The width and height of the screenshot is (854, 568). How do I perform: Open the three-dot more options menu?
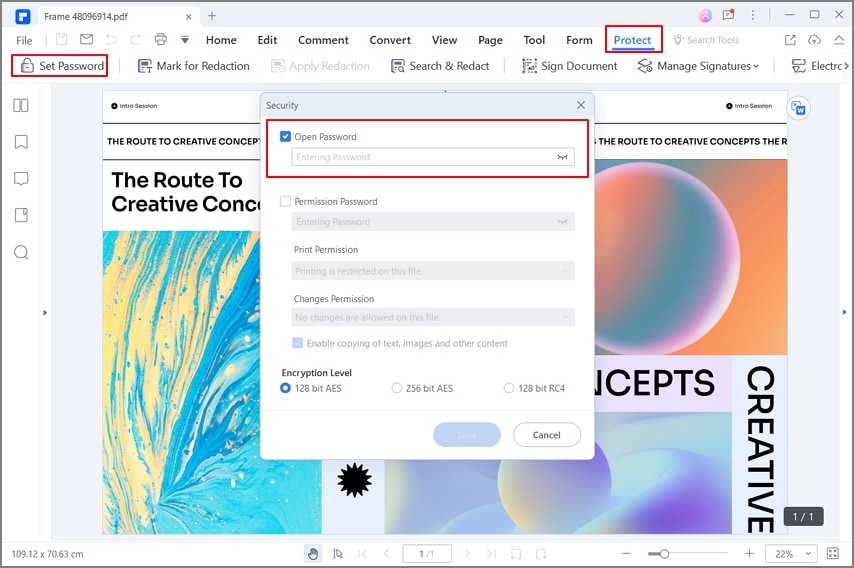(x=753, y=15)
